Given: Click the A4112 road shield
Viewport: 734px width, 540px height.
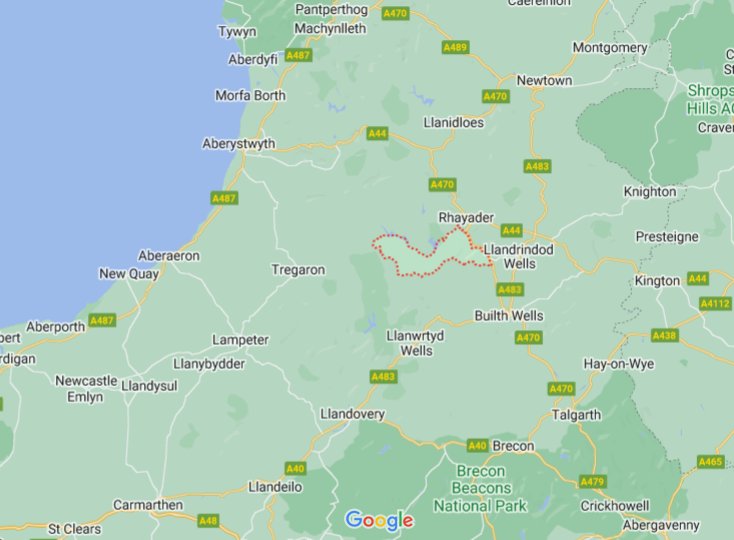Looking at the screenshot, I should click(715, 304).
